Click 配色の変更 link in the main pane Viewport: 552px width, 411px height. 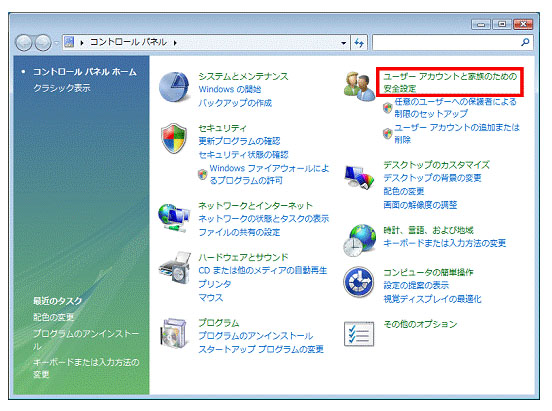403,191
